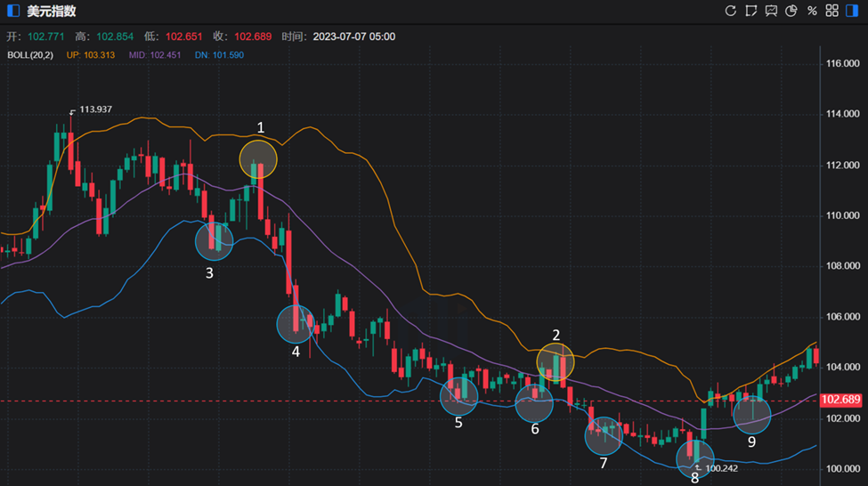Image resolution: width=868 pixels, height=486 pixels.
Task: Click the blue circle marker numbered 8
Action: [695, 457]
